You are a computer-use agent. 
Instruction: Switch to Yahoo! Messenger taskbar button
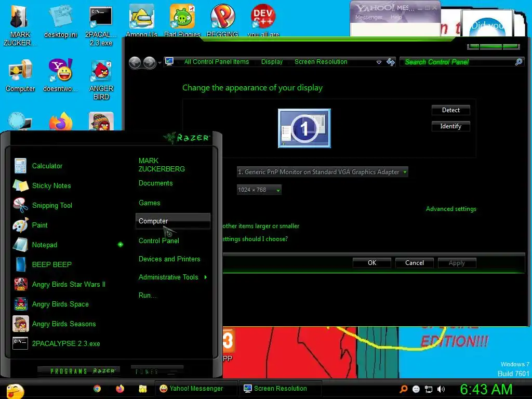coord(196,389)
